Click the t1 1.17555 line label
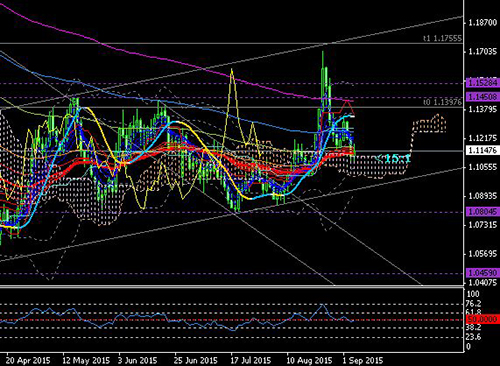 coord(442,38)
